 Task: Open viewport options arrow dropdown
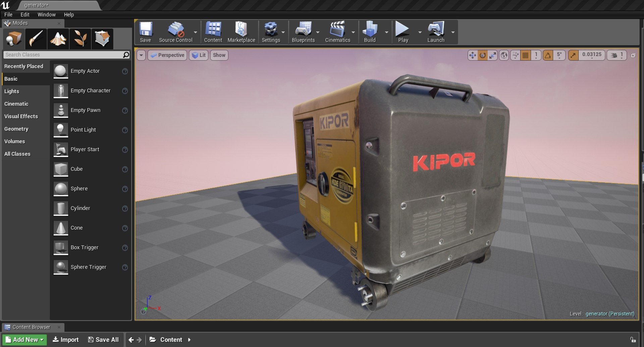[x=141, y=55]
